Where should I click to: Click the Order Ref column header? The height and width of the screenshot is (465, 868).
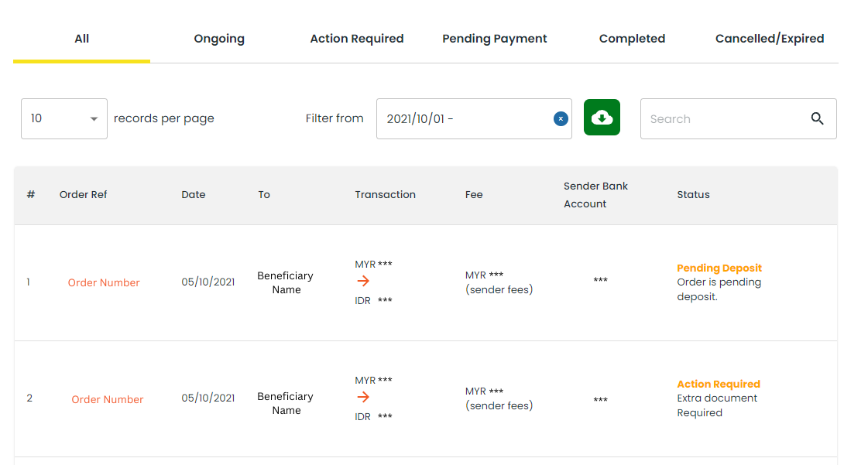[x=83, y=195]
